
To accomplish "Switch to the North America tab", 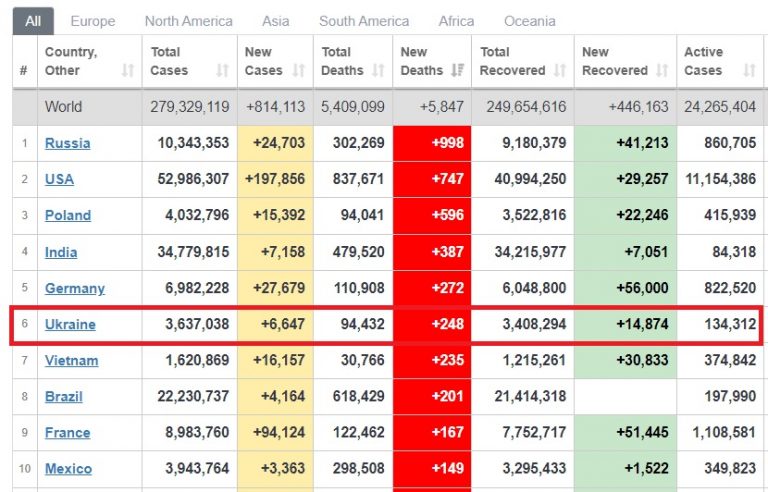I will (x=189, y=21).
